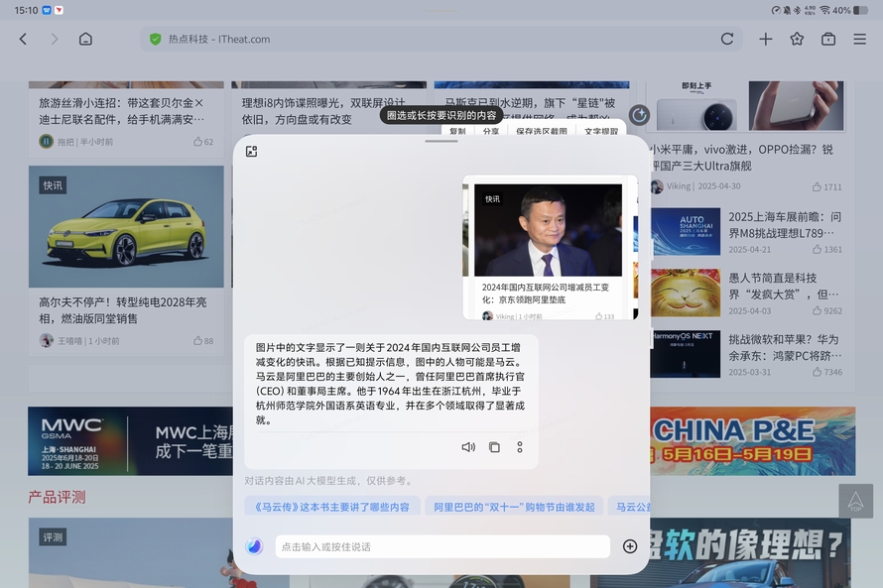Open the 高尔夫不停产 article headline
The height and width of the screenshot is (588, 883).
pos(123,310)
